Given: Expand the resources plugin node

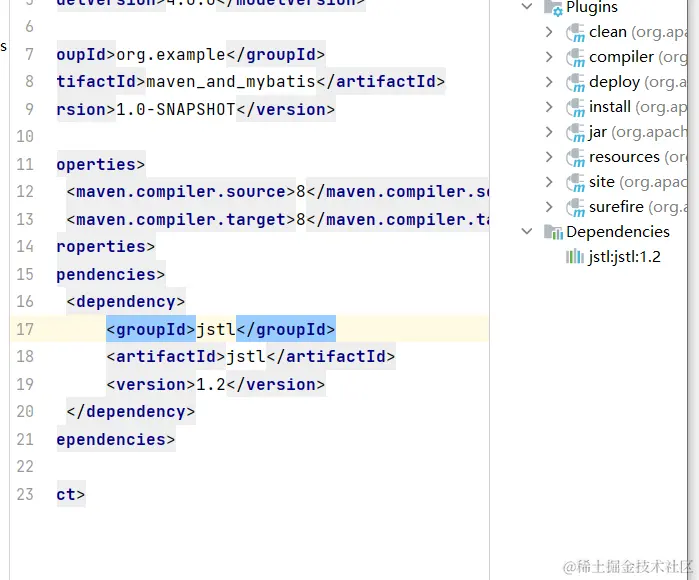Looking at the screenshot, I should coord(549,157).
